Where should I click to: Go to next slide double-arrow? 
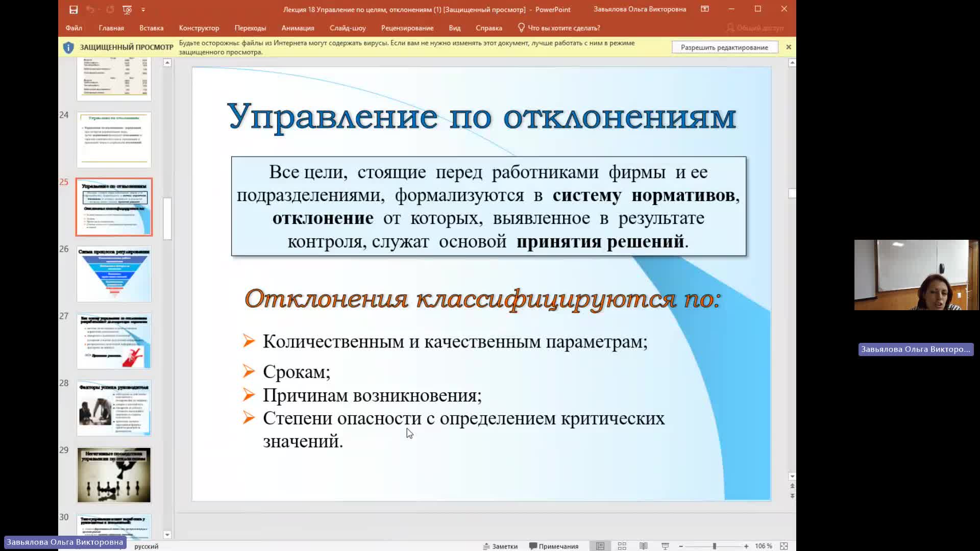(x=792, y=496)
